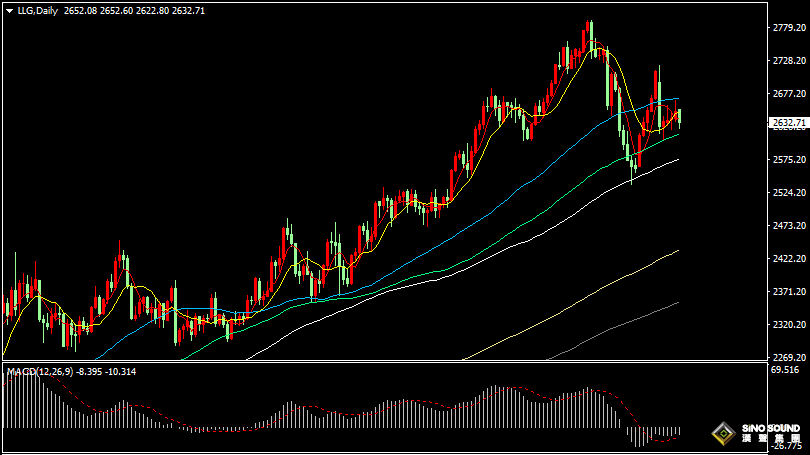This screenshot has height=455, width=810.
Task: Click the highest candlestick peak near 2779
Action: coord(587,36)
